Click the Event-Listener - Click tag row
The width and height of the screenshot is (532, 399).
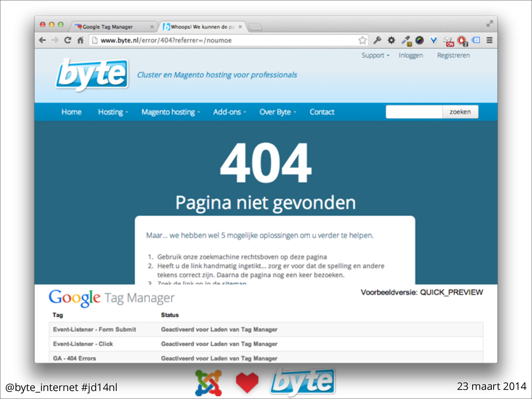point(266,344)
